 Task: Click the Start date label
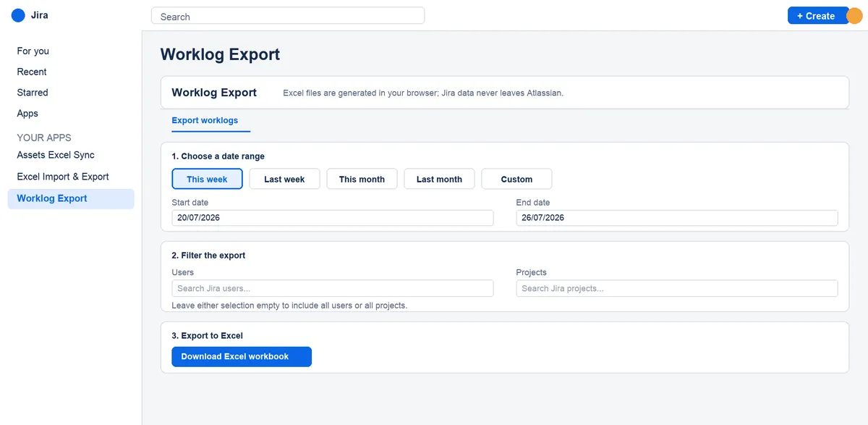pos(190,203)
